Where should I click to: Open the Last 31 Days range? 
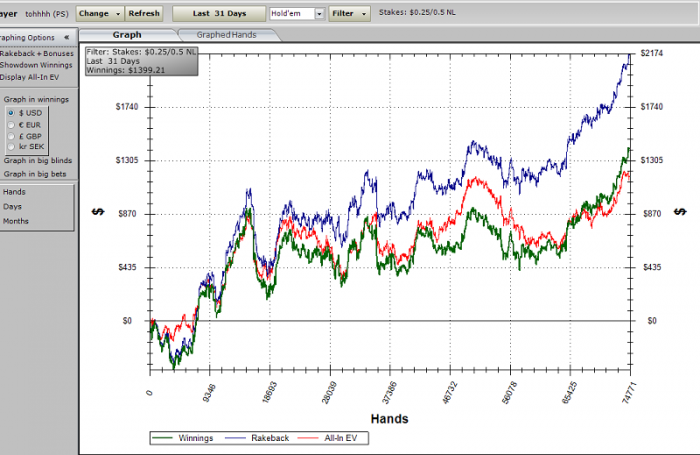click(x=219, y=13)
